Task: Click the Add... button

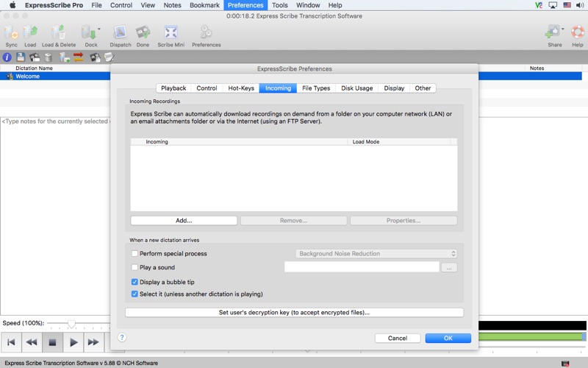Action: click(x=184, y=220)
